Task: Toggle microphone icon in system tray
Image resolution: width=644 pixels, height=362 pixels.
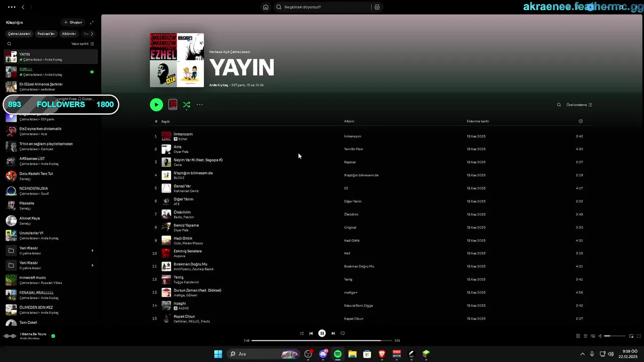Action: click(592, 354)
